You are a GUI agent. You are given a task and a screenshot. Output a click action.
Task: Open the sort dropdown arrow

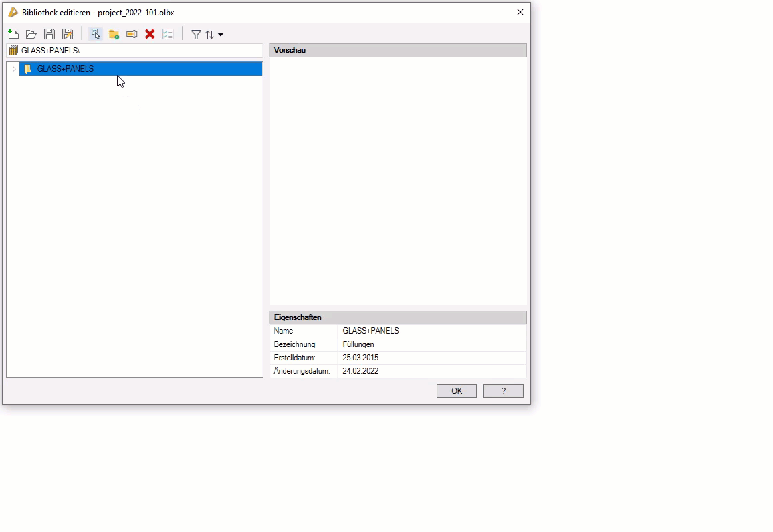click(x=221, y=35)
